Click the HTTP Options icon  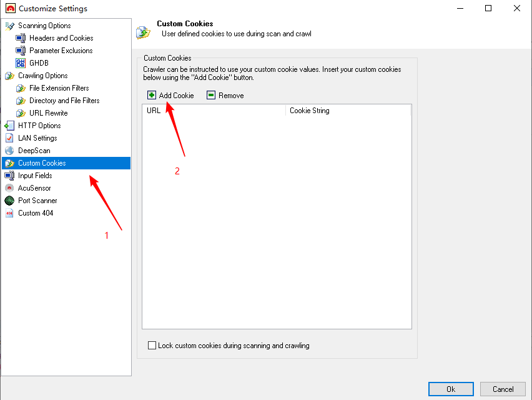(x=9, y=126)
